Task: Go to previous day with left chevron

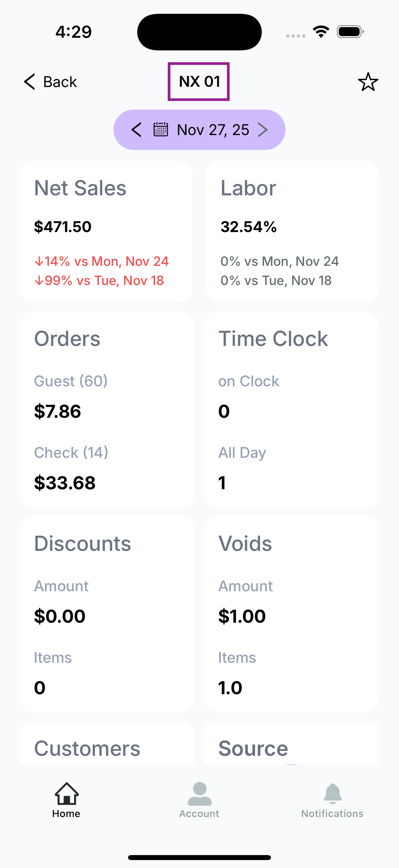Action: tap(136, 130)
